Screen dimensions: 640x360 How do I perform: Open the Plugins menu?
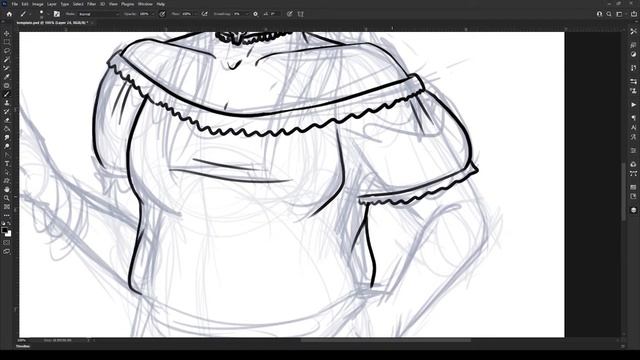pyautogui.click(x=128, y=4)
